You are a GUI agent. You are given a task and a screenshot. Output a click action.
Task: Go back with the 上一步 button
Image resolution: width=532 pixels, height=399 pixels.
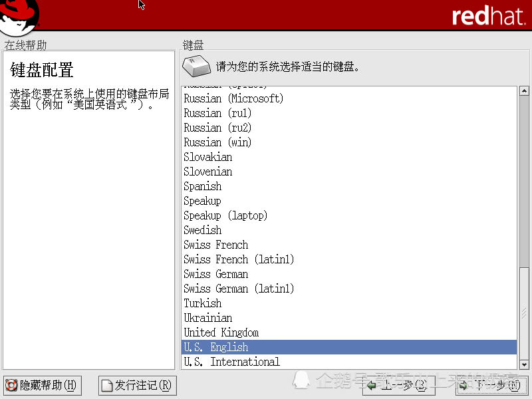(398, 386)
